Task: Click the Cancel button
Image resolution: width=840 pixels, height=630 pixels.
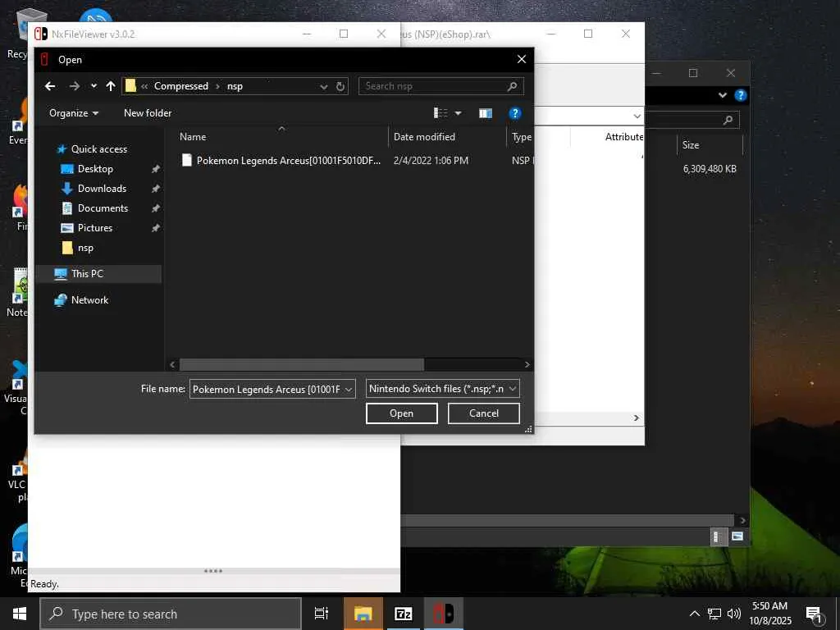Action: [x=484, y=413]
